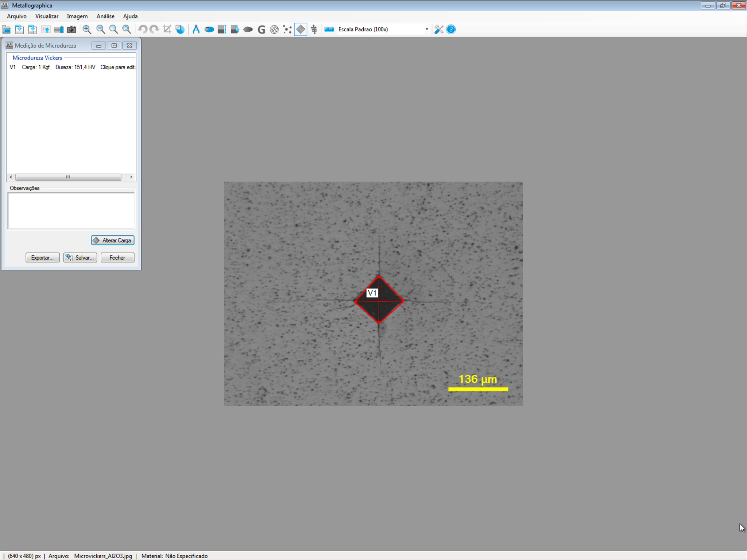Click the dark ellipse toolbar icon
Viewport: 747px width, 560px height.
(248, 29)
